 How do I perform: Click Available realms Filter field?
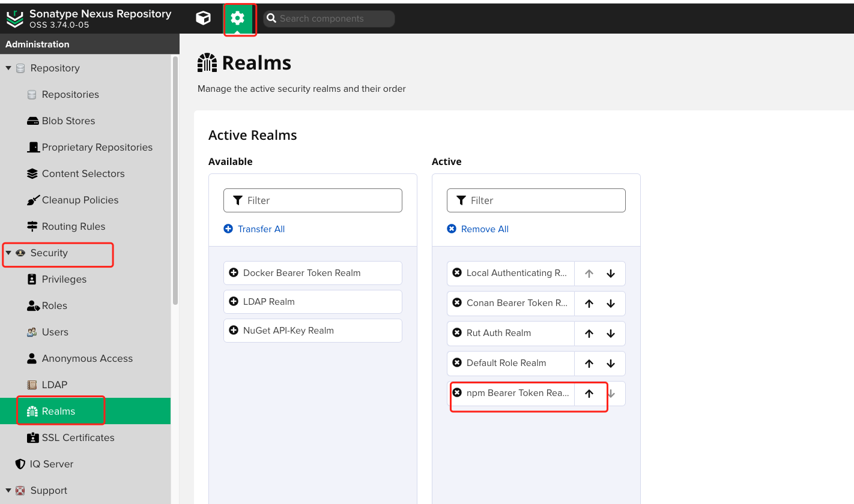coord(313,200)
